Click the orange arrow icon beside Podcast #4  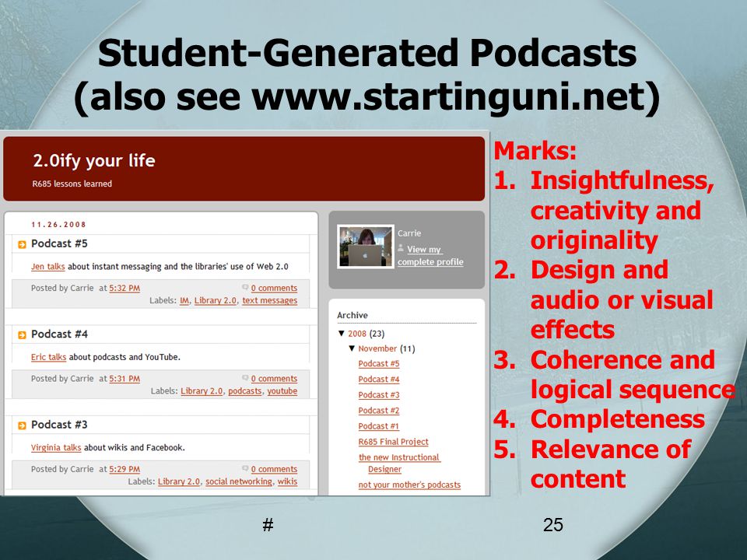click(22, 335)
